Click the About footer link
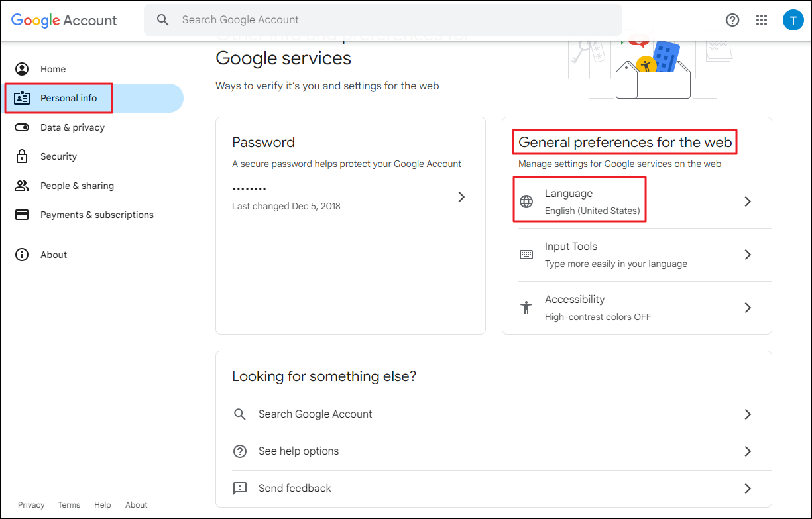Viewport: 812px width, 519px height. [137, 505]
